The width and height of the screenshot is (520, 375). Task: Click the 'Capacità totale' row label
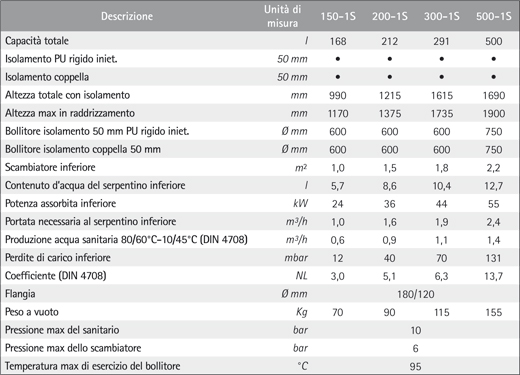[37, 41]
